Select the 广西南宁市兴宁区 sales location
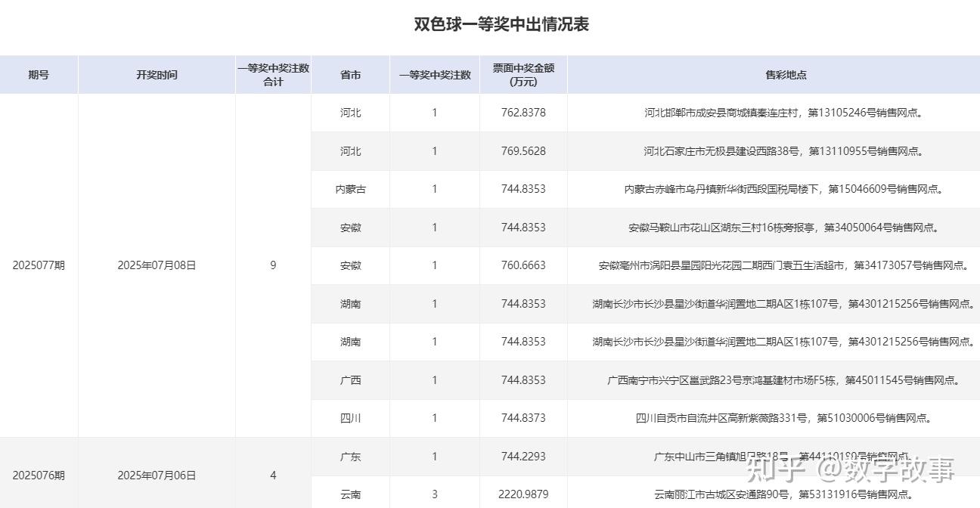The width and height of the screenshot is (980, 508). click(786, 380)
